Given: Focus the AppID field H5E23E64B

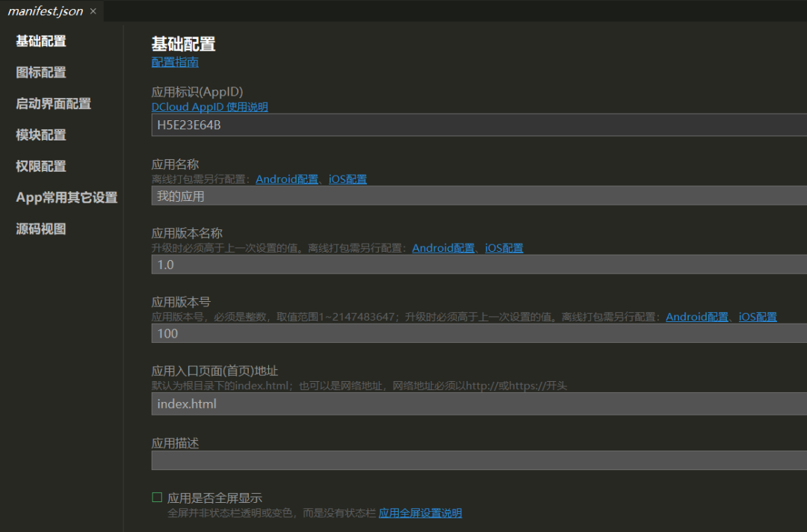Looking at the screenshot, I should click(478, 126).
